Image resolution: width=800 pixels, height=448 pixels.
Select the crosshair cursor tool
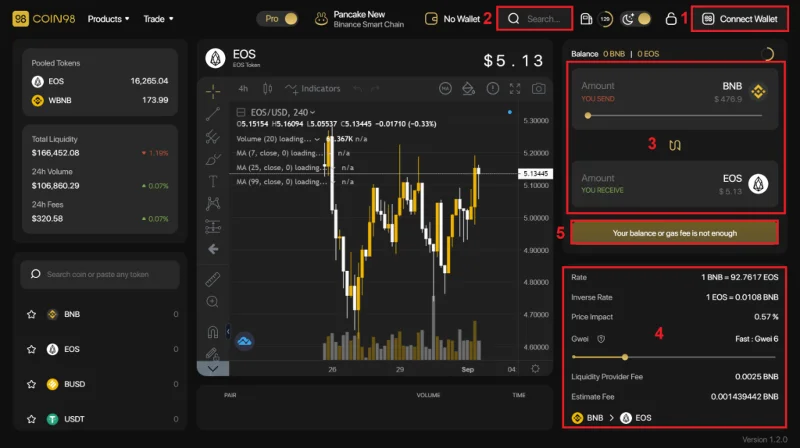pyautogui.click(x=213, y=91)
